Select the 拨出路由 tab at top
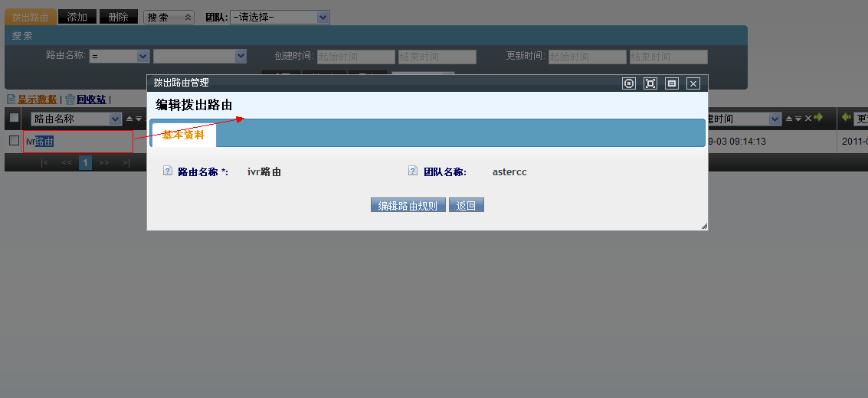This screenshot has width=868, height=398. (31, 17)
